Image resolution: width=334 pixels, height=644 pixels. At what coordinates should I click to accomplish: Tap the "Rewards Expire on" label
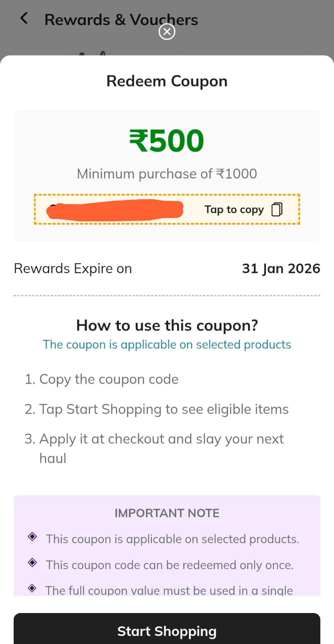point(73,268)
